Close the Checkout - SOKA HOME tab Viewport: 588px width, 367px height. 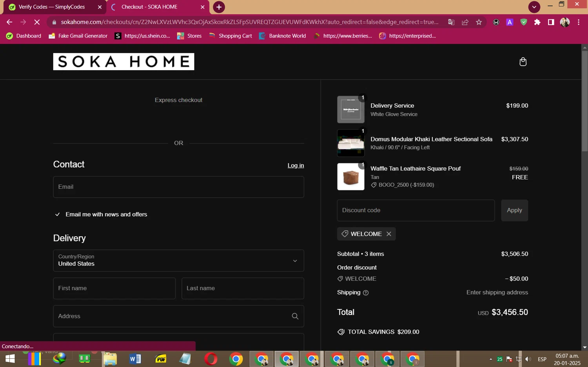(202, 7)
